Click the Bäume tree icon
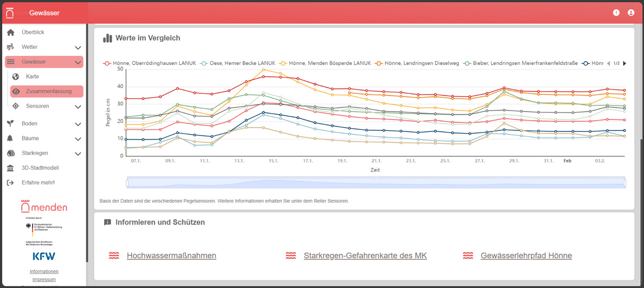644x288 pixels. pos(10,138)
